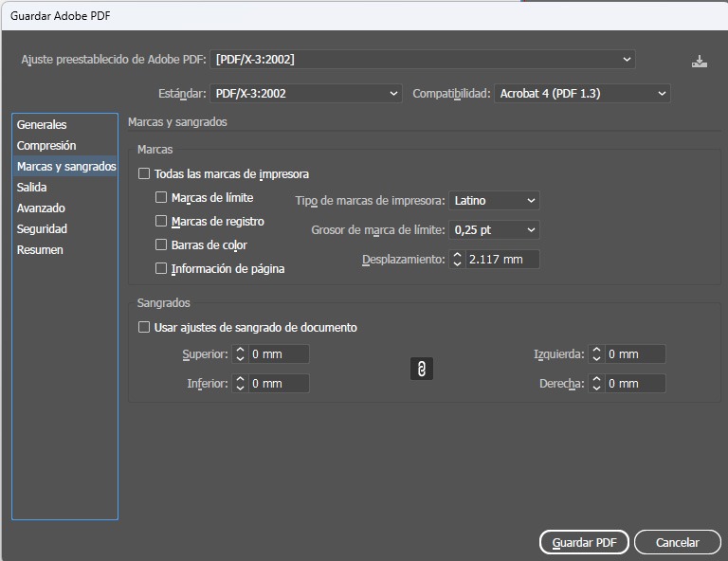Click the Izquierda bleed stepper arrows

[x=596, y=354]
